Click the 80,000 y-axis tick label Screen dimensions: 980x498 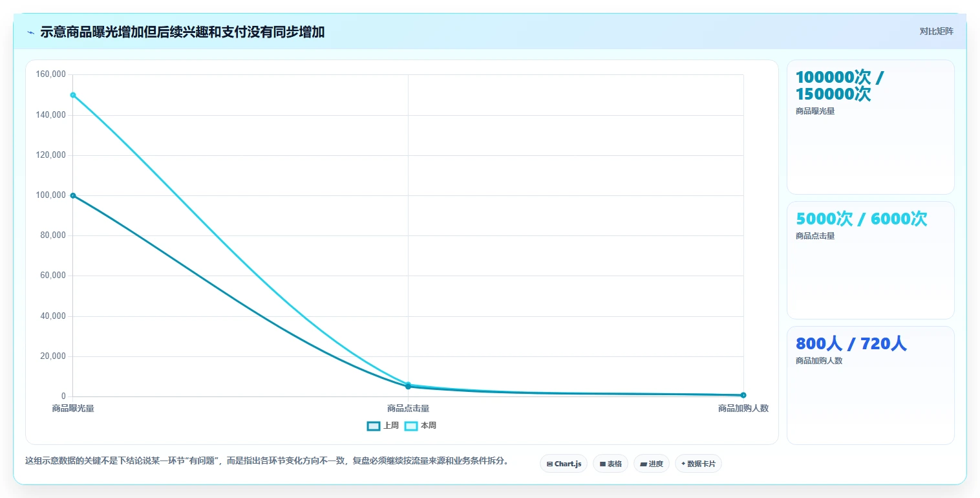coord(53,235)
